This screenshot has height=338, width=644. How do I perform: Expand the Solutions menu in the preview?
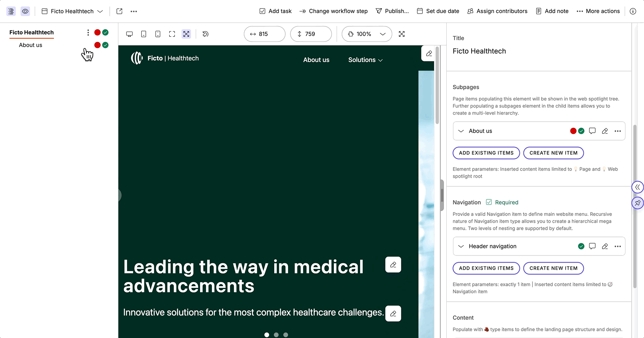click(x=365, y=60)
